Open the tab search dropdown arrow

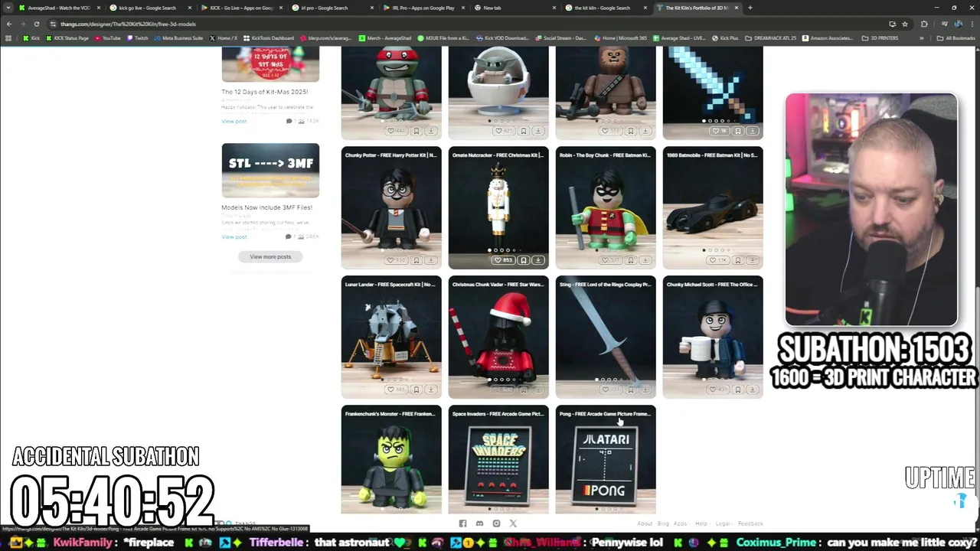click(x=8, y=8)
